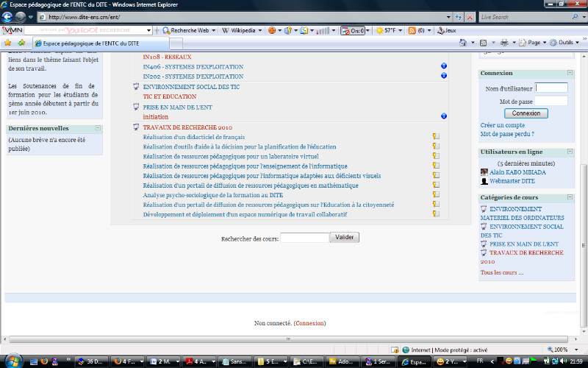Click the Connexion login button
The image size is (588, 368).
(526, 113)
